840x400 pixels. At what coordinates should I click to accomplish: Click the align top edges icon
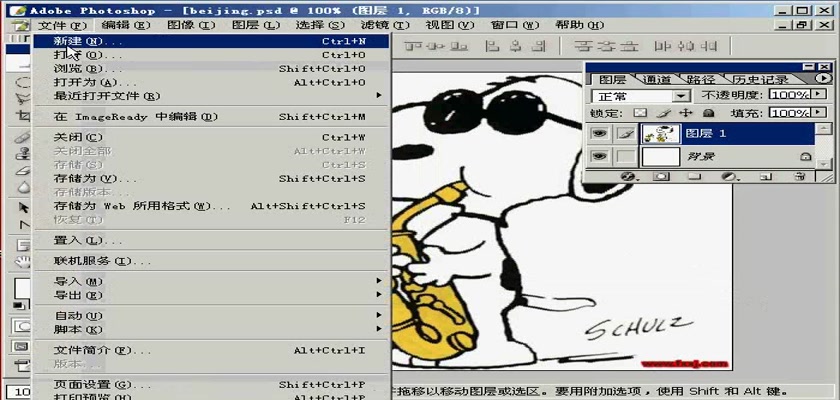tap(412, 47)
